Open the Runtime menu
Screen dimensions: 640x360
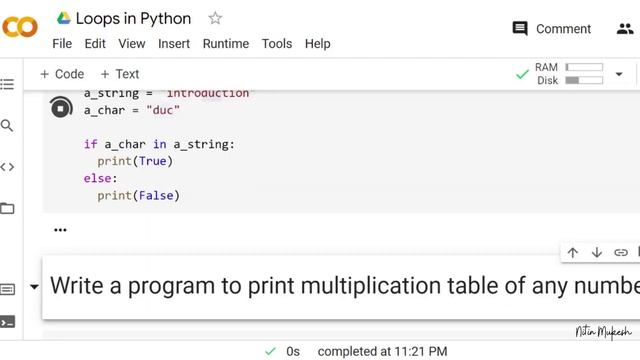pyautogui.click(x=226, y=44)
